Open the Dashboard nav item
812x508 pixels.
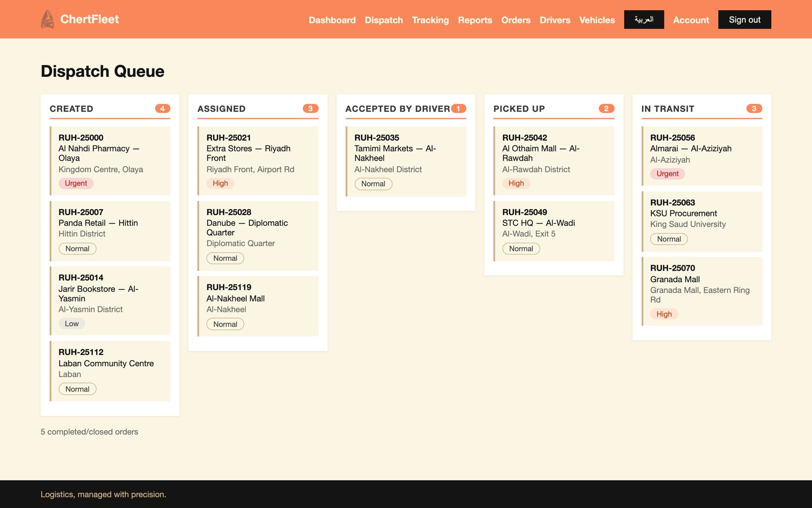(x=332, y=20)
